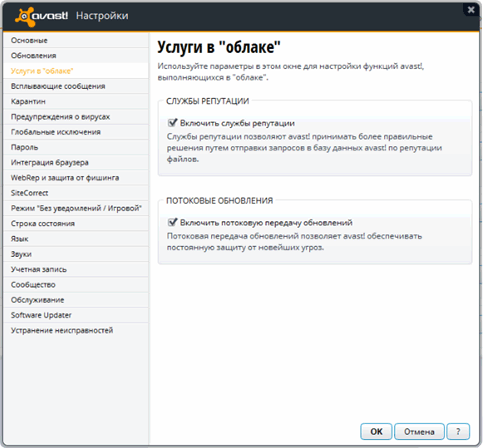Confirm settings with the OK button

coord(376,432)
